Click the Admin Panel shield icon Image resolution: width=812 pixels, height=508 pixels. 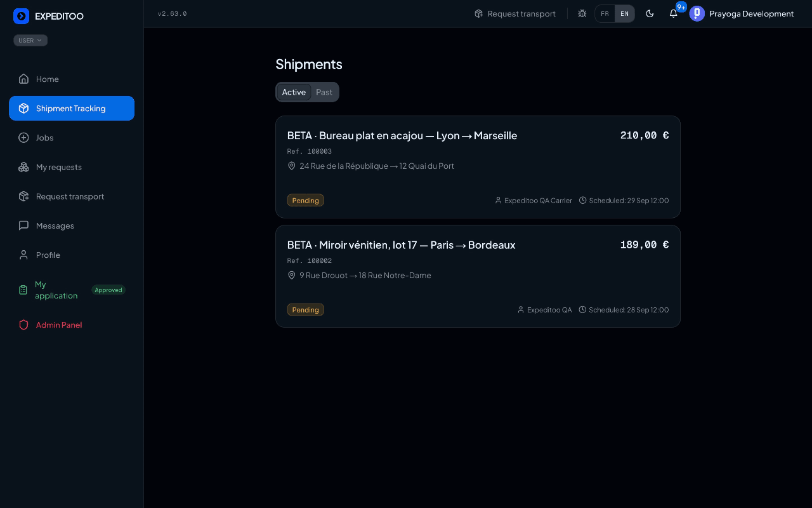click(x=23, y=324)
